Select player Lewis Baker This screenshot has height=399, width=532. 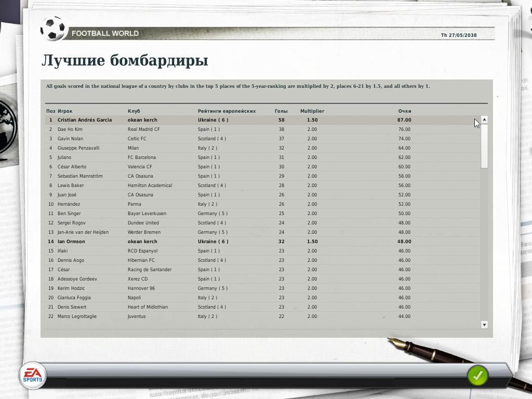[x=71, y=185]
